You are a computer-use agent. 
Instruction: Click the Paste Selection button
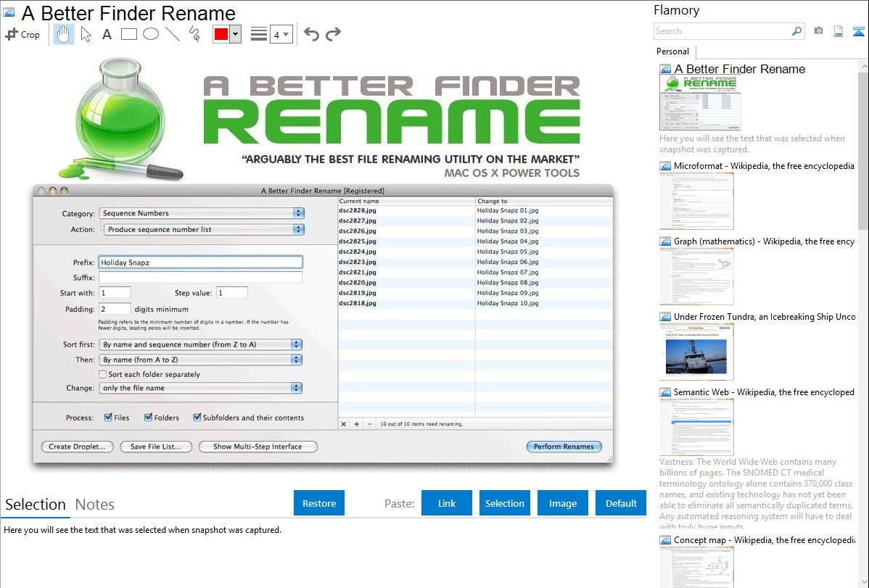tap(504, 503)
